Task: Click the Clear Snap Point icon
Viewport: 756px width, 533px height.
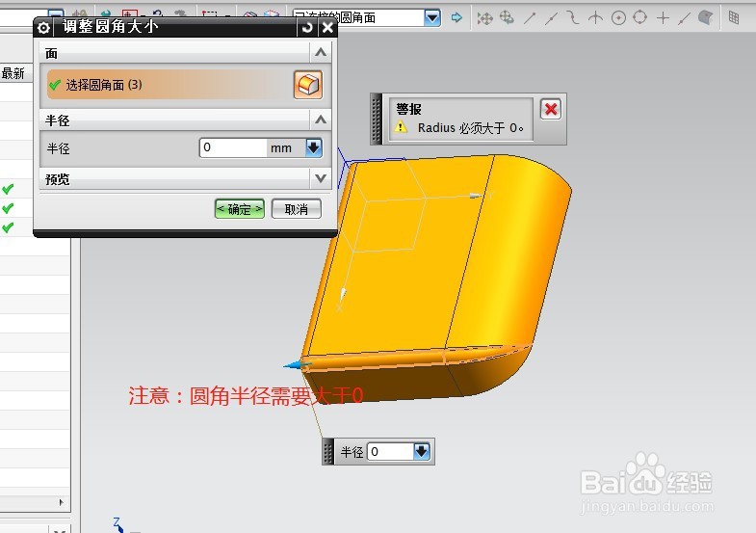Action: [x=507, y=18]
